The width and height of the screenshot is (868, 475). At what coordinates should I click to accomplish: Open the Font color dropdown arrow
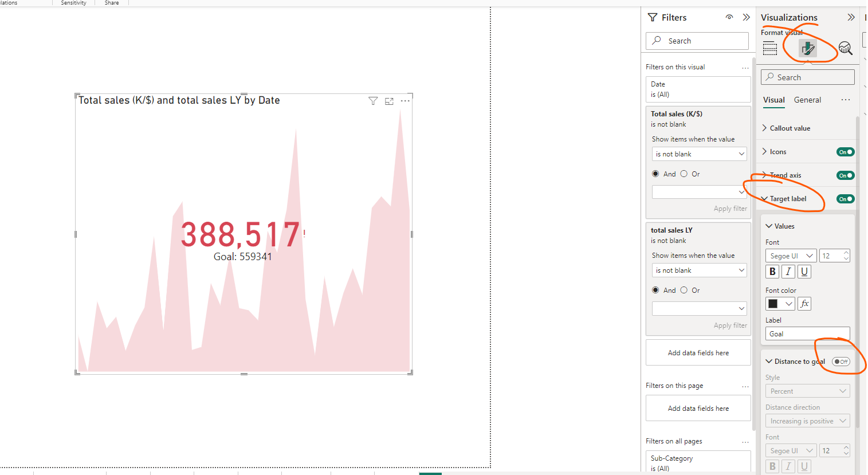(x=789, y=304)
